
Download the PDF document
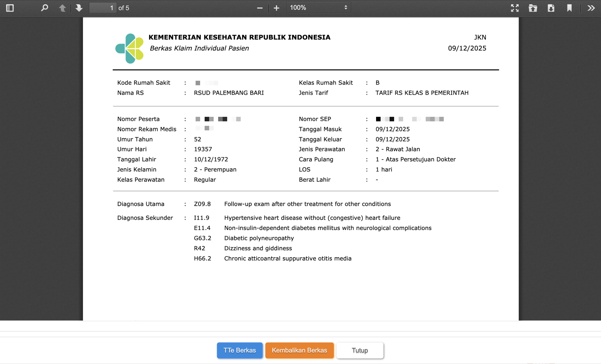(551, 8)
